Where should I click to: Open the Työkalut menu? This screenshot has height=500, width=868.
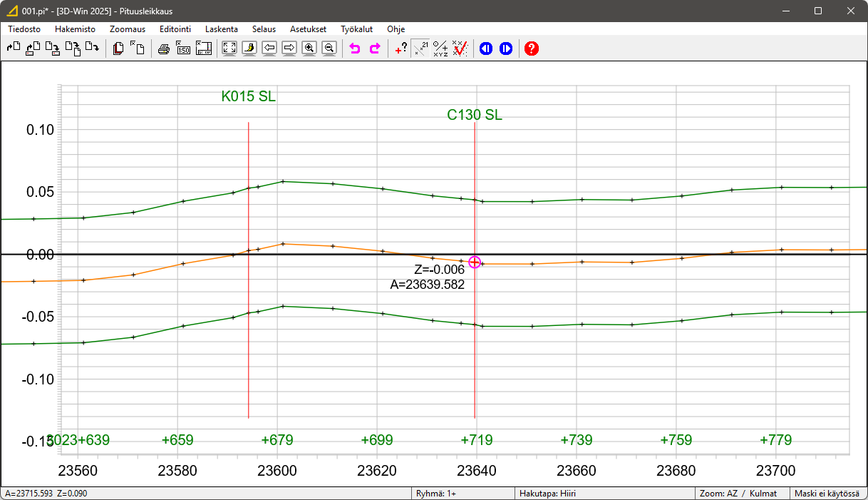pos(357,29)
